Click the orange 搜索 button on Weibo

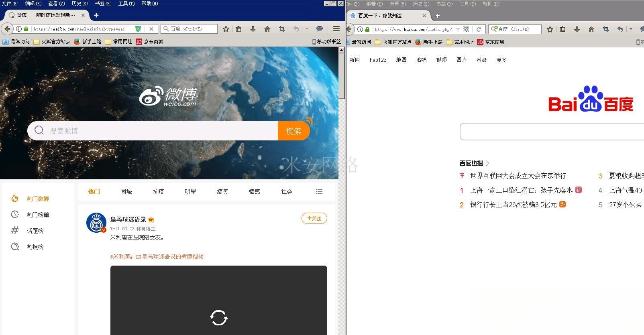coord(293,131)
